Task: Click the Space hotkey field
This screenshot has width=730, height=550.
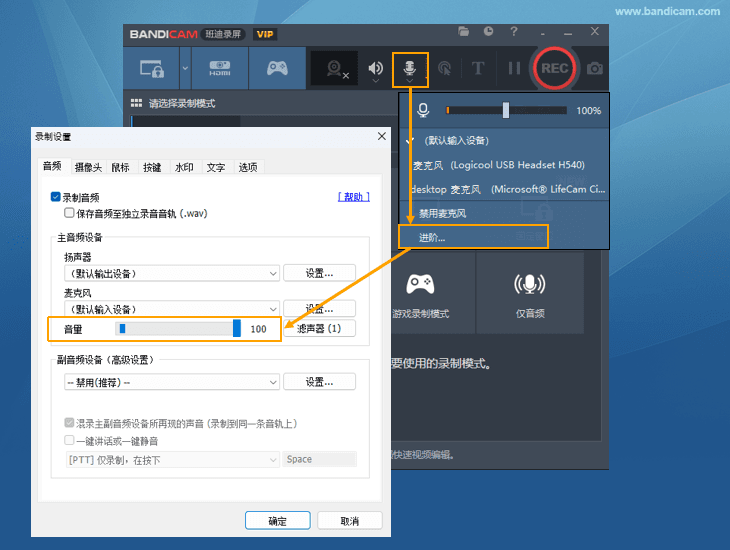Action: tap(319, 459)
